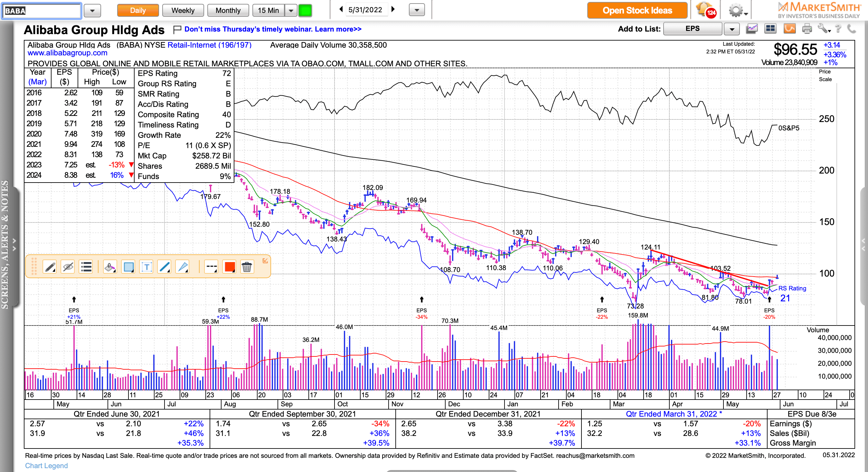Toggle the green status indicator button
The image size is (868, 472).
click(x=305, y=10)
